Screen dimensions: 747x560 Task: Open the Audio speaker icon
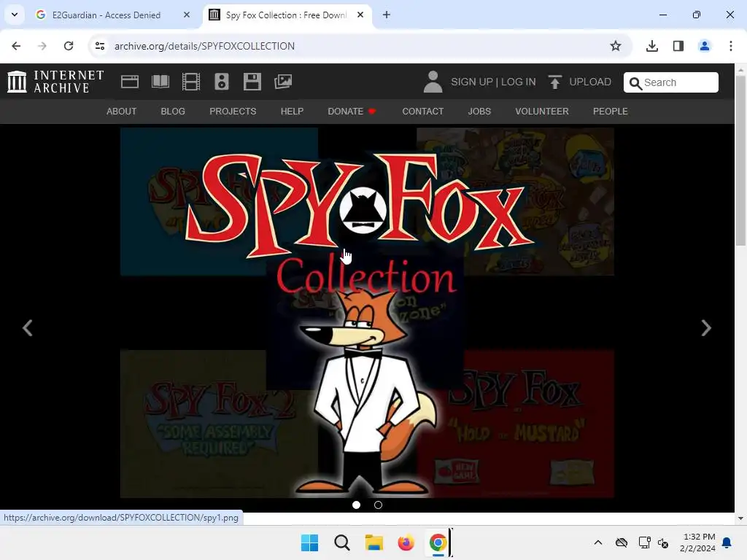coord(222,82)
